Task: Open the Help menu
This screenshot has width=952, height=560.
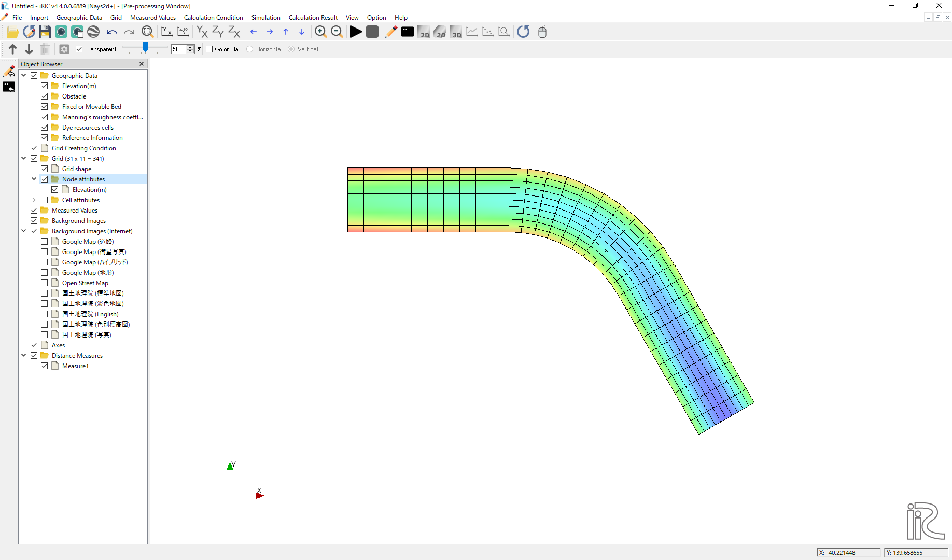Action: 401,18
